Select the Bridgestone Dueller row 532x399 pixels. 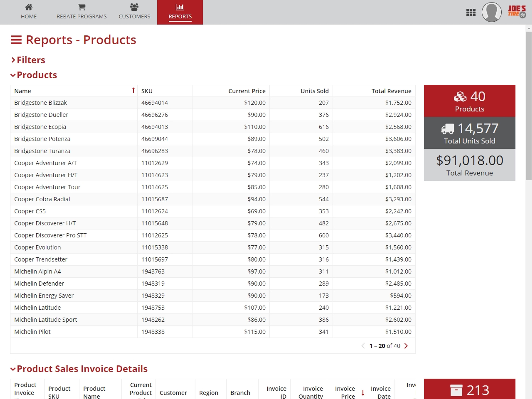(x=213, y=115)
